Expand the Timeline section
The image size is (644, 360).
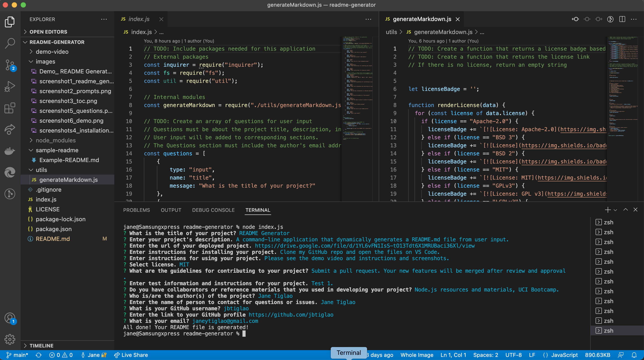67,345
